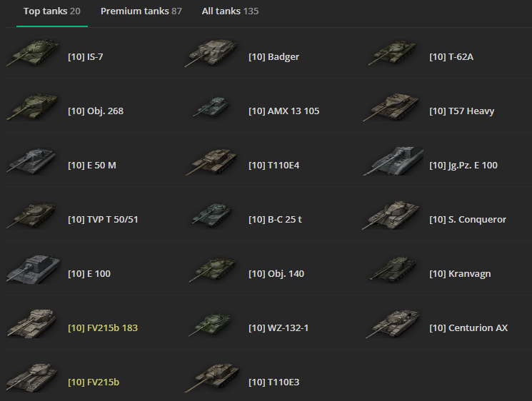Click the E 100 tank image
Viewport: 532px width, 401px height.
point(34,270)
